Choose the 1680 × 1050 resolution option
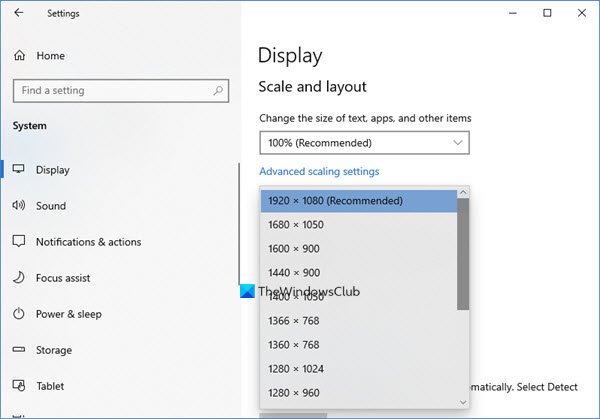The height and width of the screenshot is (419, 600). tap(296, 225)
